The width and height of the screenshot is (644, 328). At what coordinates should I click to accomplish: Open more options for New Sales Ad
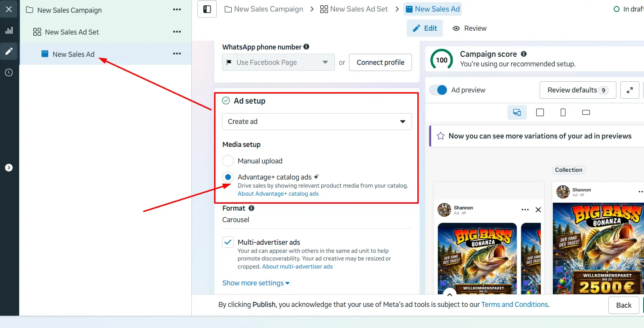pos(177,54)
